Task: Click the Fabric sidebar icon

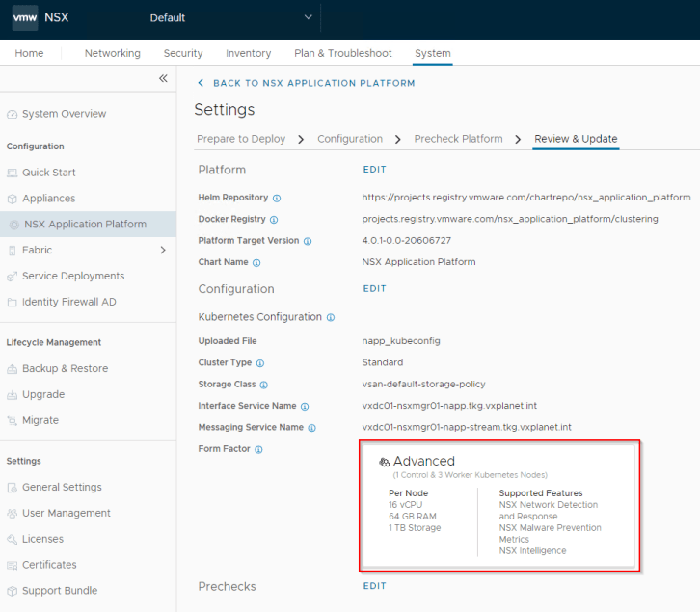Action: (13, 251)
